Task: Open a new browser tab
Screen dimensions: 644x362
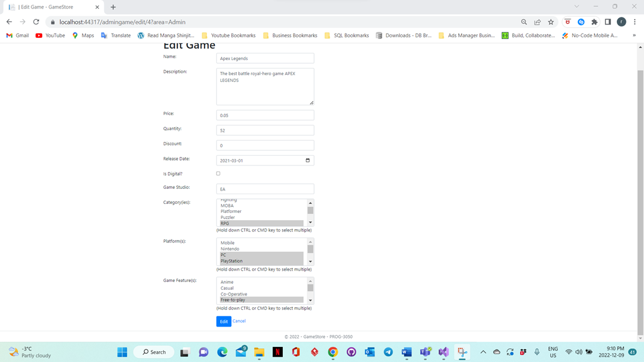Action: 113,8
